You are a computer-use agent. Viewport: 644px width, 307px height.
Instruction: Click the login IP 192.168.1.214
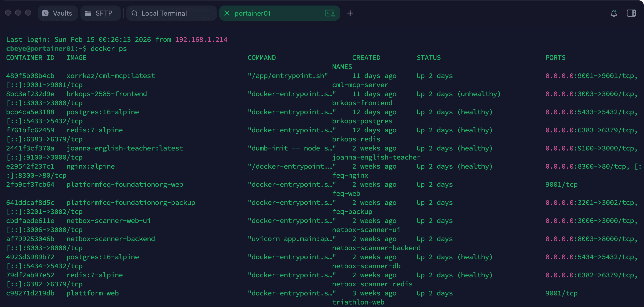coord(201,39)
